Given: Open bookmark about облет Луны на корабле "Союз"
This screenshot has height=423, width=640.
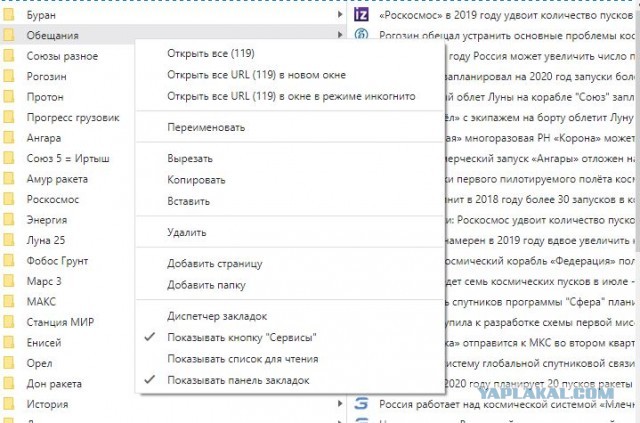Looking at the screenshot, I should point(540,97).
